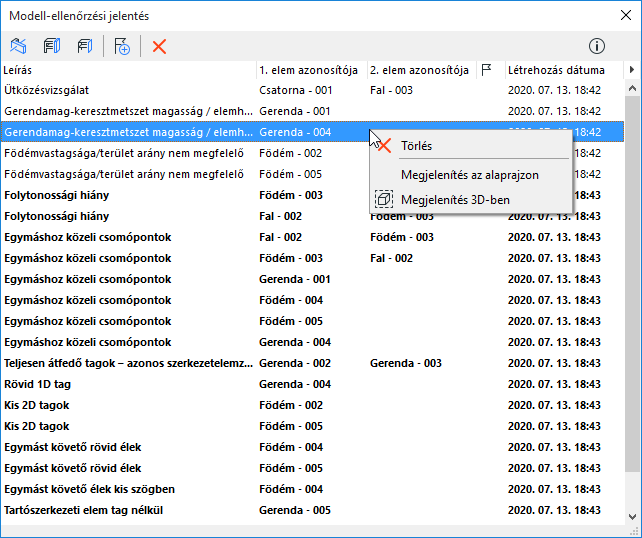642x538 pixels.
Task: Select Egymáshoz közeli csomópontok Gerenda - 001 row
Action: (313, 279)
